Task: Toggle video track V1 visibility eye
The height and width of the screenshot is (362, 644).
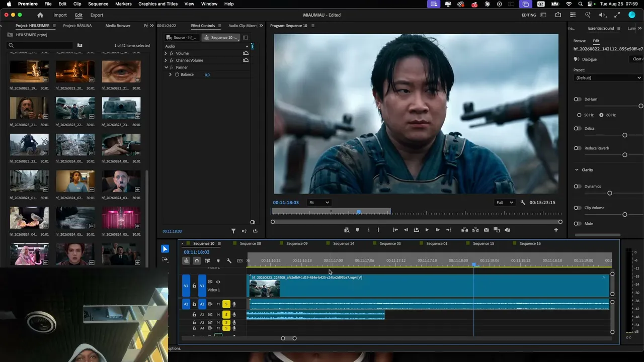Action: click(218, 282)
